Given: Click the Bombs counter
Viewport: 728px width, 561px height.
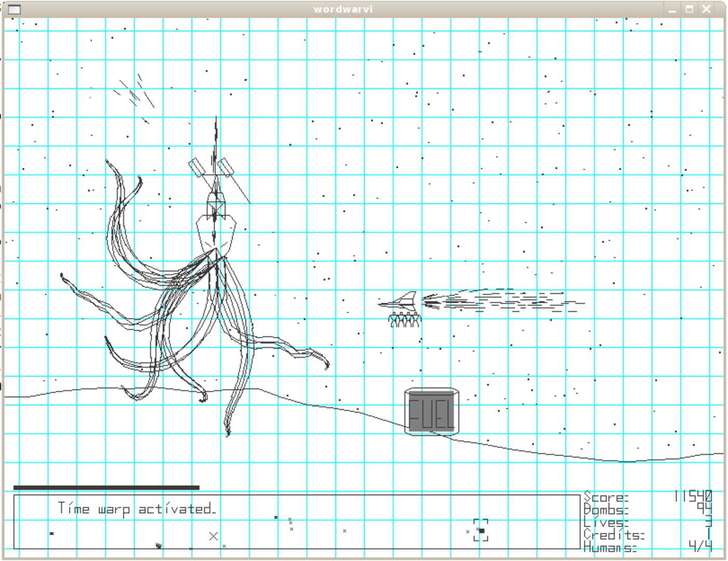Looking at the screenshot, I should pyautogui.click(x=648, y=509).
